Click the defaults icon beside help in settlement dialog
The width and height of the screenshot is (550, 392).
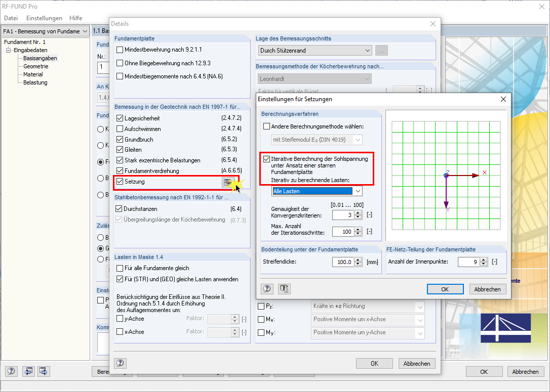point(284,289)
